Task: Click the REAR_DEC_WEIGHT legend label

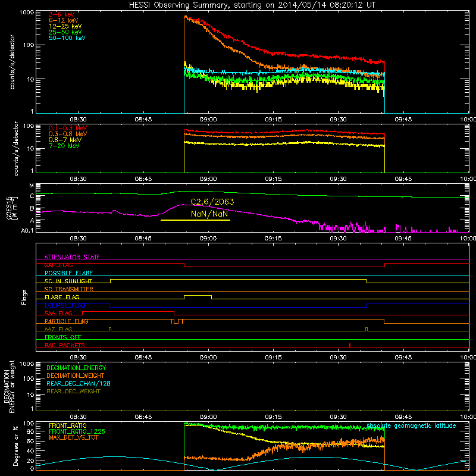Action: click(x=73, y=392)
